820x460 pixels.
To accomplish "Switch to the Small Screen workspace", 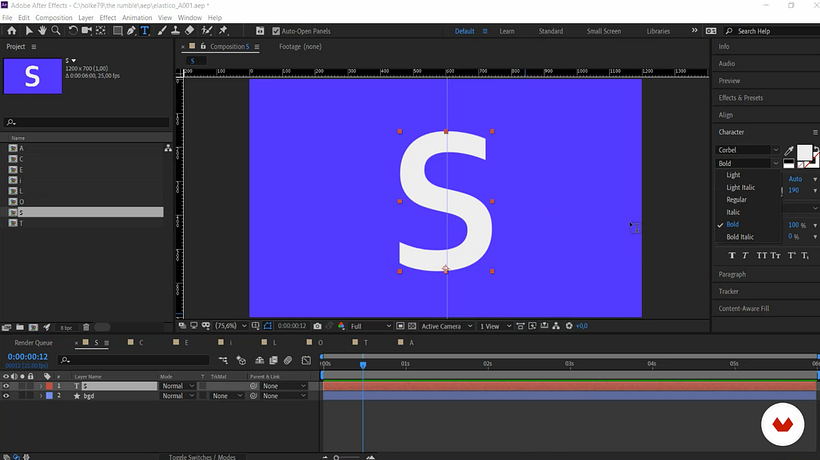I will 603,31.
